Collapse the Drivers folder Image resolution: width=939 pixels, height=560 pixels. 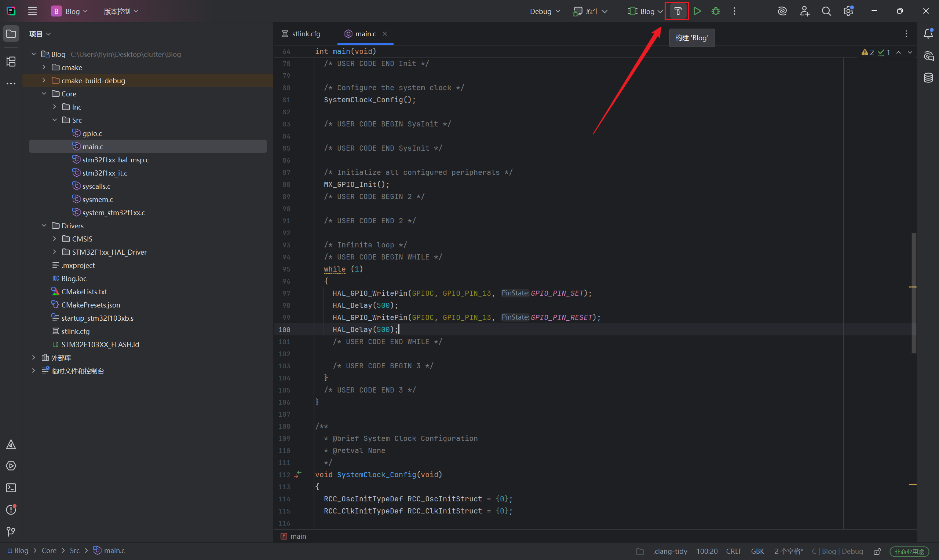coord(44,226)
